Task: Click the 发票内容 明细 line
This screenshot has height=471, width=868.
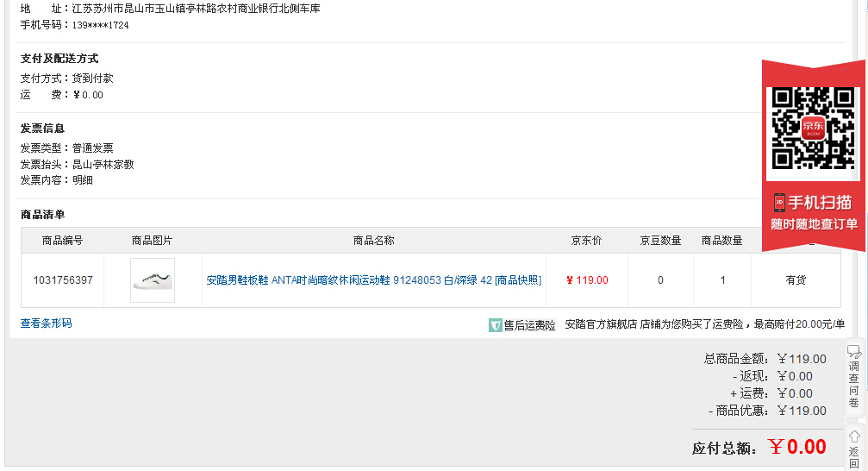Action: coord(57,180)
